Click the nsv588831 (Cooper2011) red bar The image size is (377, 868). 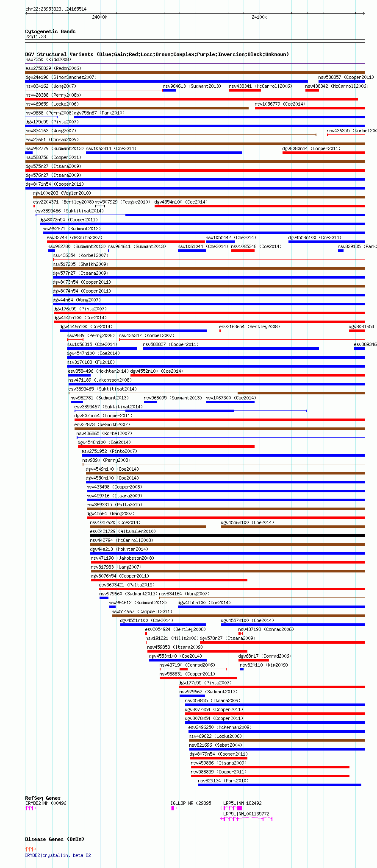(198, 678)
